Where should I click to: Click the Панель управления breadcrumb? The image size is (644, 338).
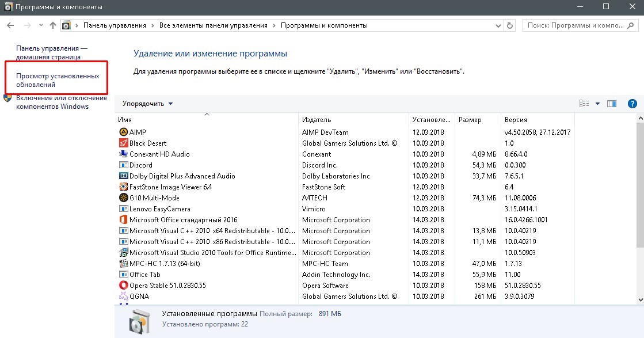[115, 25]
